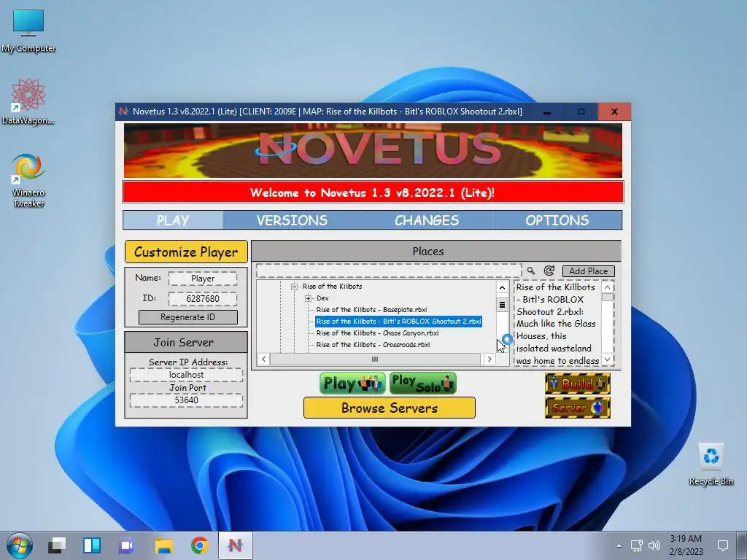747x560 pixels.
Task: Click the Add Place button
Action: coord(589,271)
